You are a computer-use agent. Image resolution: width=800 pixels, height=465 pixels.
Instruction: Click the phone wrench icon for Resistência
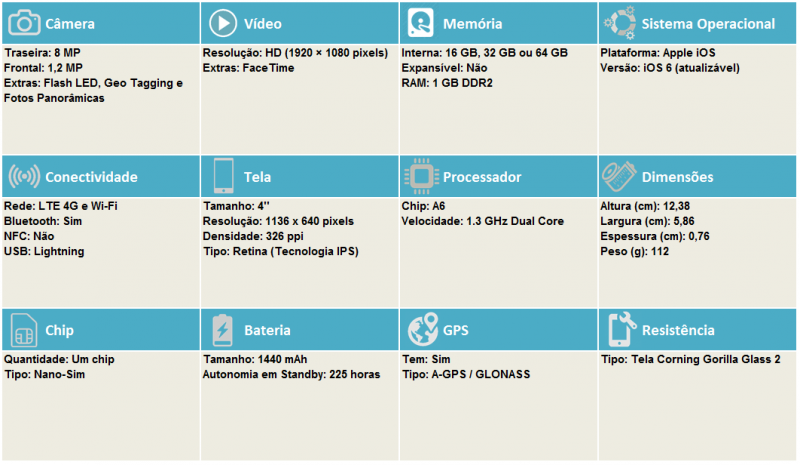[x=622, y=329]
